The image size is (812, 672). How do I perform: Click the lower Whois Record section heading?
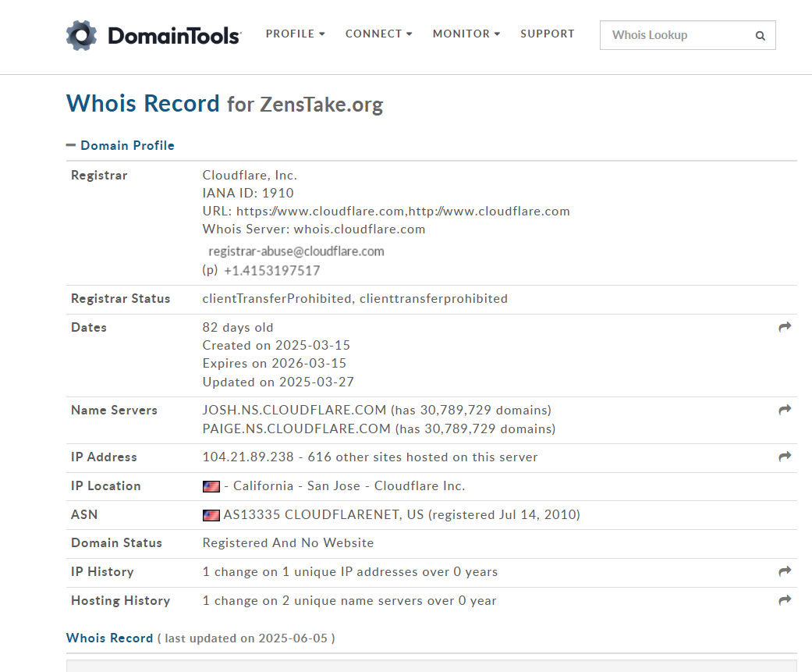point(110,638)
